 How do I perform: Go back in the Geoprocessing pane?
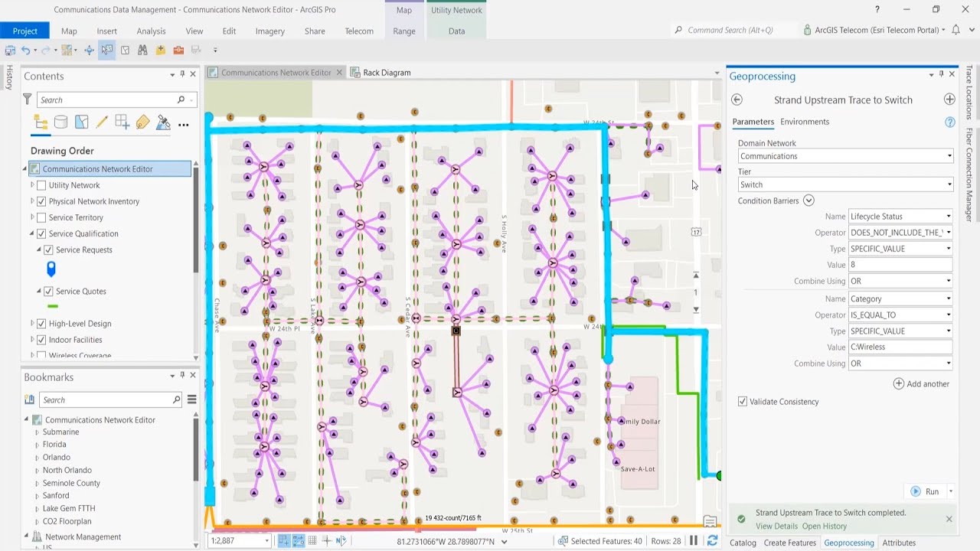[x=737, y=99]
